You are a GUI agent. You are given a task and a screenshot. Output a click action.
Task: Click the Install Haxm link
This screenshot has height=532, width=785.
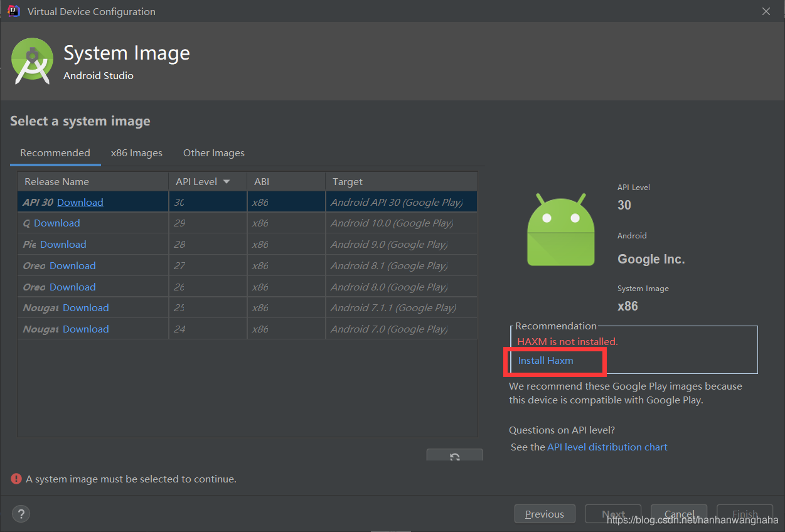(x=545, y=361)
